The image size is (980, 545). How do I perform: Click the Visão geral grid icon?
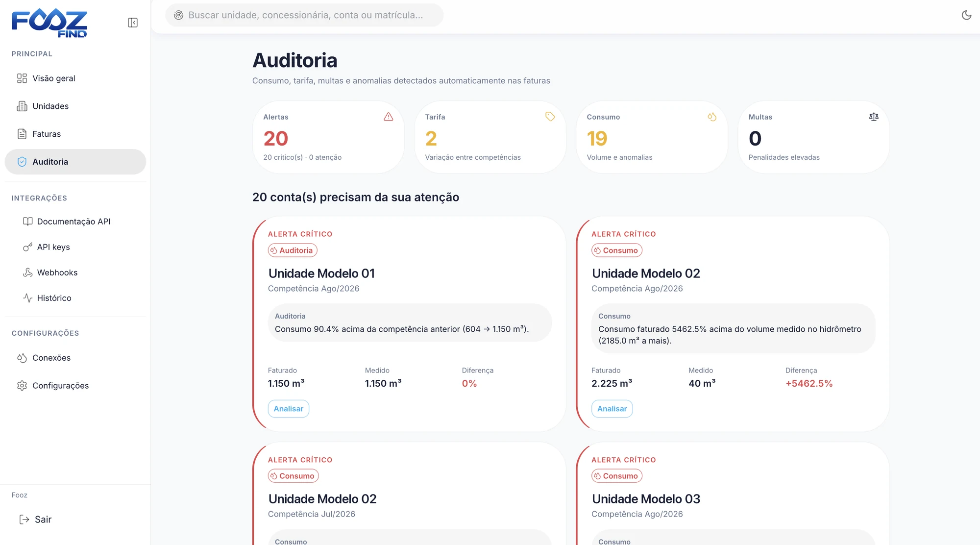pyautogui.click(x=22, y=78)
